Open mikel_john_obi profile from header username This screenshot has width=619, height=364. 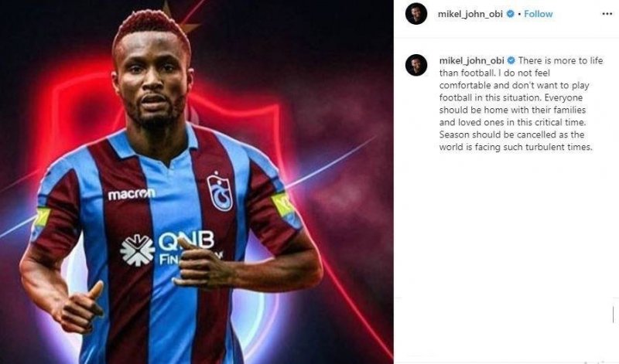click(x=470, y=14)
